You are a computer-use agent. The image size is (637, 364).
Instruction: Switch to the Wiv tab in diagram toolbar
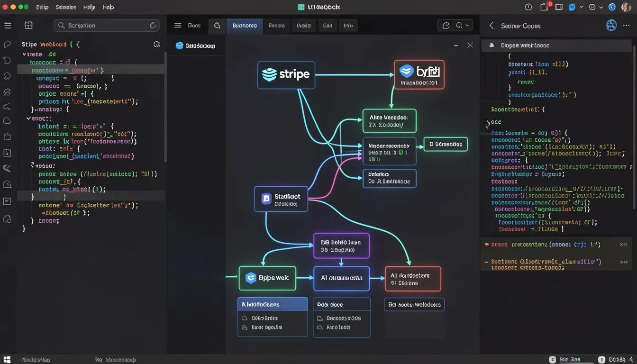click(x=348, y=26)
